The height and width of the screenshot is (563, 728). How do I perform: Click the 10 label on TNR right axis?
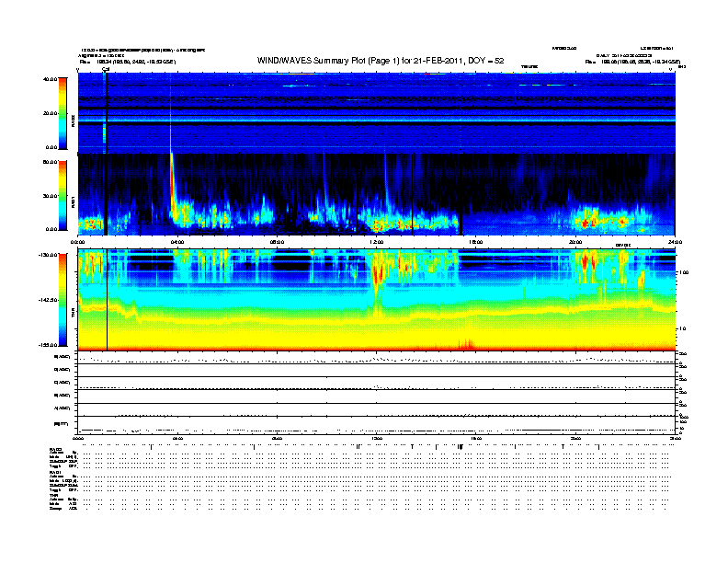point(682,329)
